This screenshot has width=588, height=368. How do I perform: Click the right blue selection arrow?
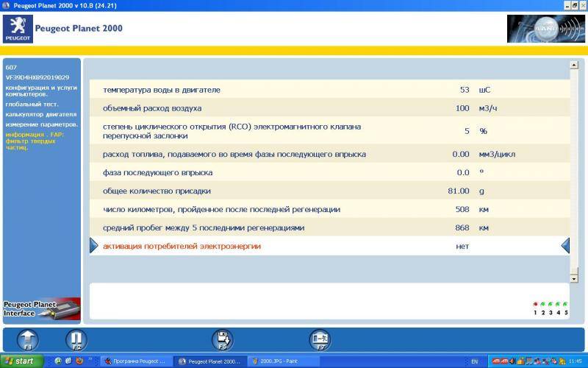tap(564, 246)
